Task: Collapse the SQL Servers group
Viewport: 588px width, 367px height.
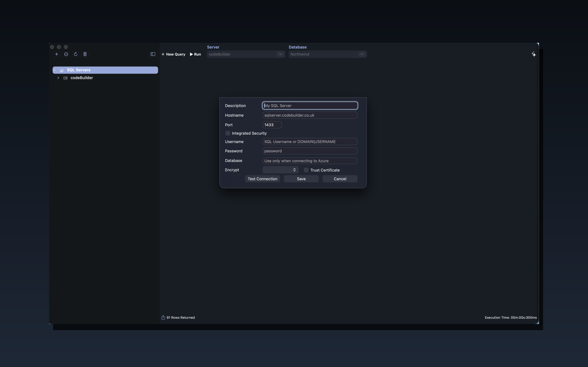Action: tap(55, 70)
